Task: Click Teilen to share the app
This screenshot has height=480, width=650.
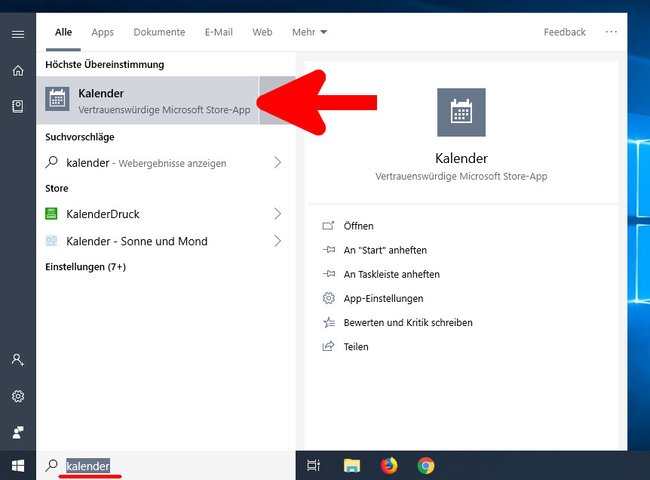Action: pos(356,347)
